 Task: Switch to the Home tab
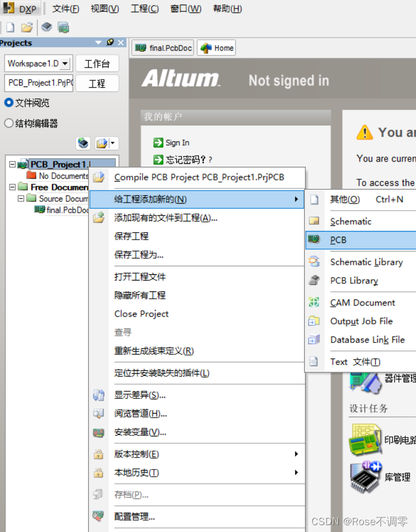217,48
